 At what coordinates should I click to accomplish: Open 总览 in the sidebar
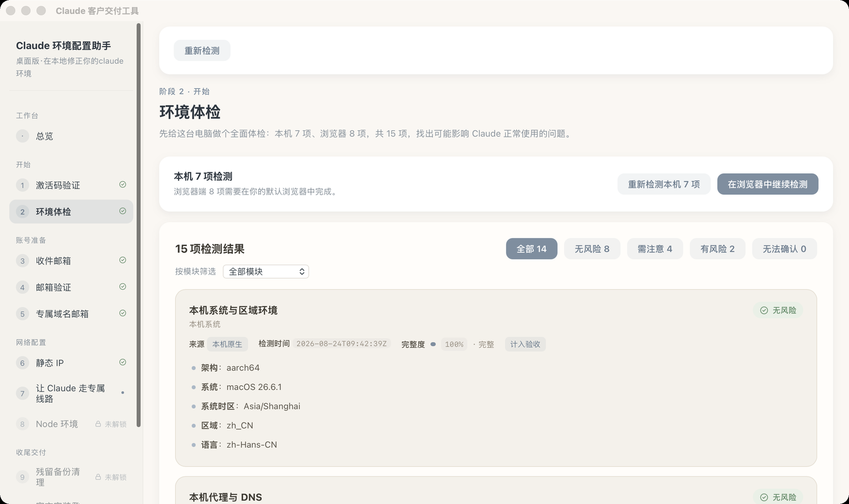tap(71, 136)
